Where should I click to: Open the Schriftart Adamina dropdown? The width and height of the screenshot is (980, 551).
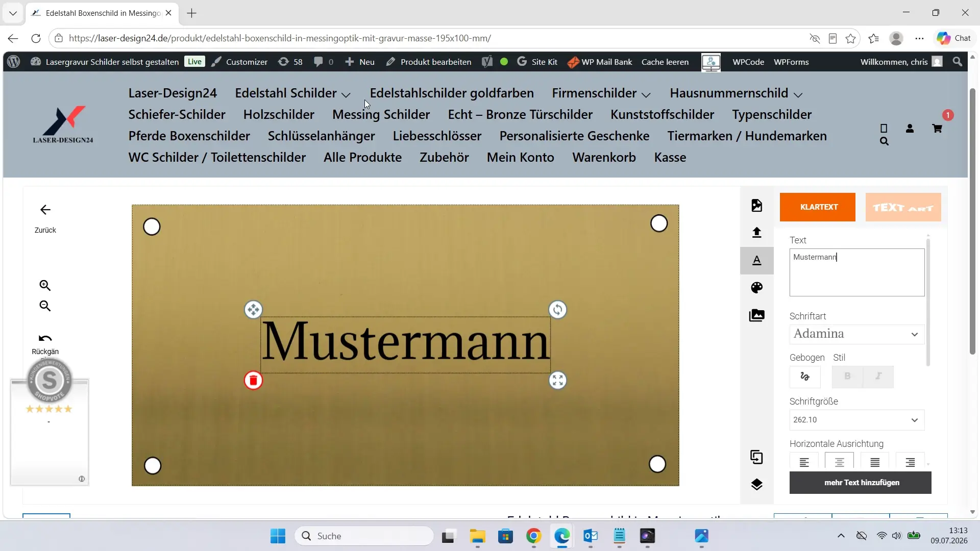click(856, 334)
